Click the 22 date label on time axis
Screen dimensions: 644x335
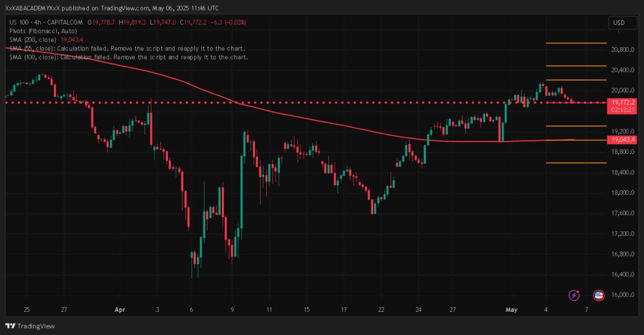pos(381,309)
